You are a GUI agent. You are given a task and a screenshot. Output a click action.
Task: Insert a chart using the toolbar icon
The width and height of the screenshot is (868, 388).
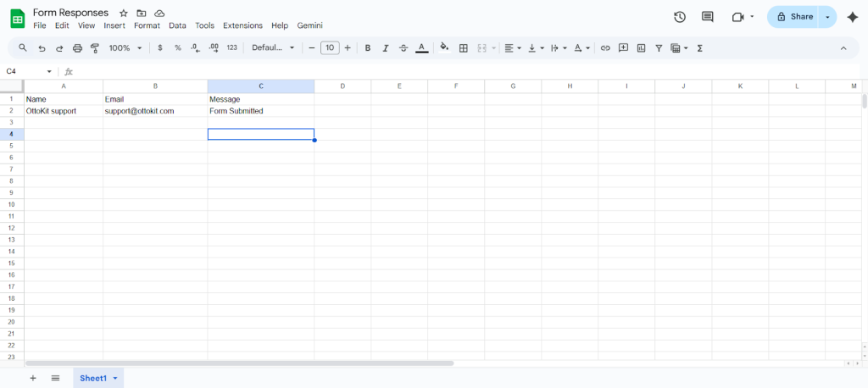click(641, 48)
